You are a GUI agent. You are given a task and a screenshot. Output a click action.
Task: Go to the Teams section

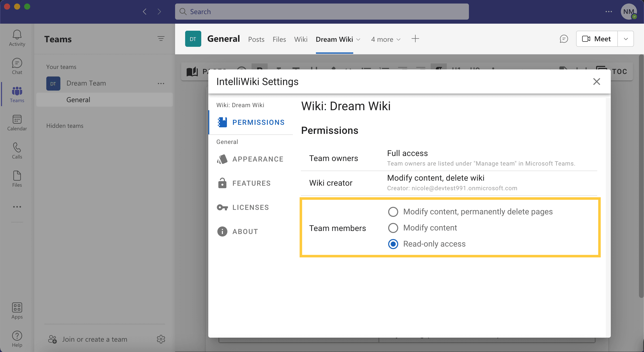click(x=17, y=94)
